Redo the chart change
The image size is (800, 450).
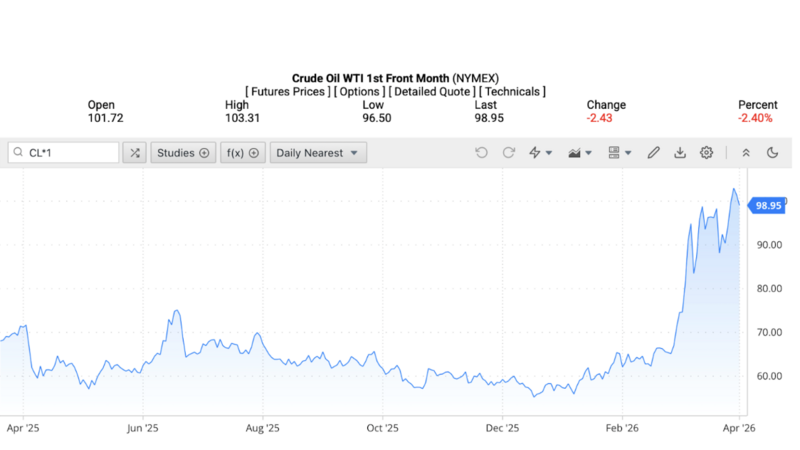[508, 153]
